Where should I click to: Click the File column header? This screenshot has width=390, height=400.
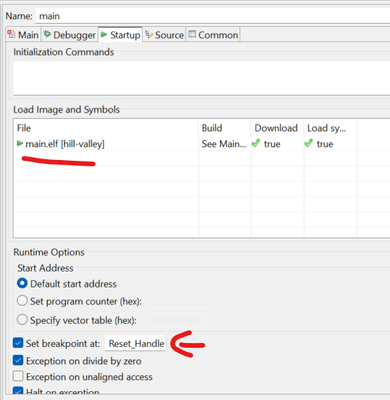tap(106, 128)
